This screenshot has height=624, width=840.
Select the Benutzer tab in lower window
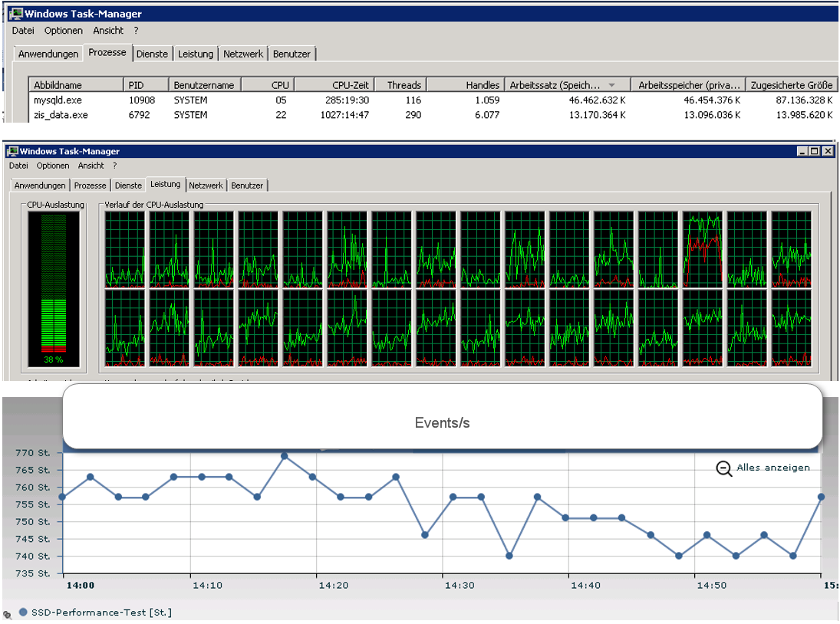click(x=247, y=186)
